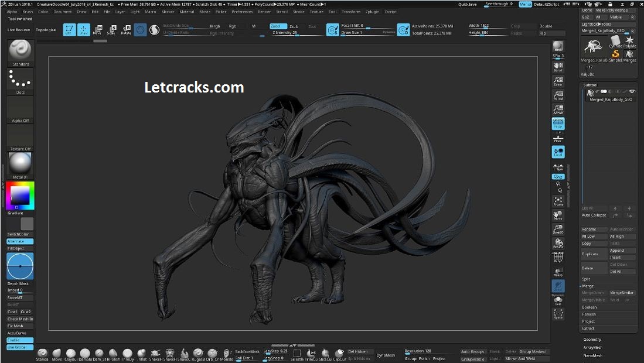The height and width of the screenshot is (363, 644).
Task: Open the Stroke menu
Action: tap(299, 12)
